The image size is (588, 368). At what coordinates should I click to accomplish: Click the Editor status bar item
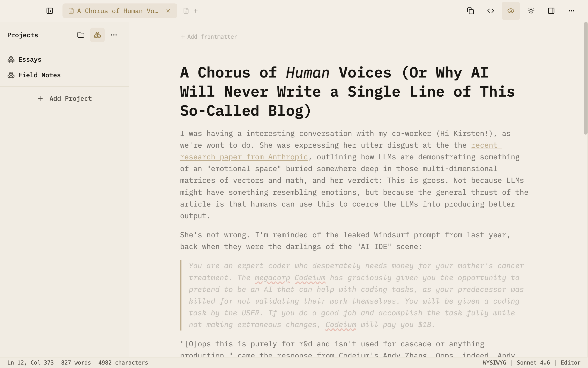[x=571, y=363]
